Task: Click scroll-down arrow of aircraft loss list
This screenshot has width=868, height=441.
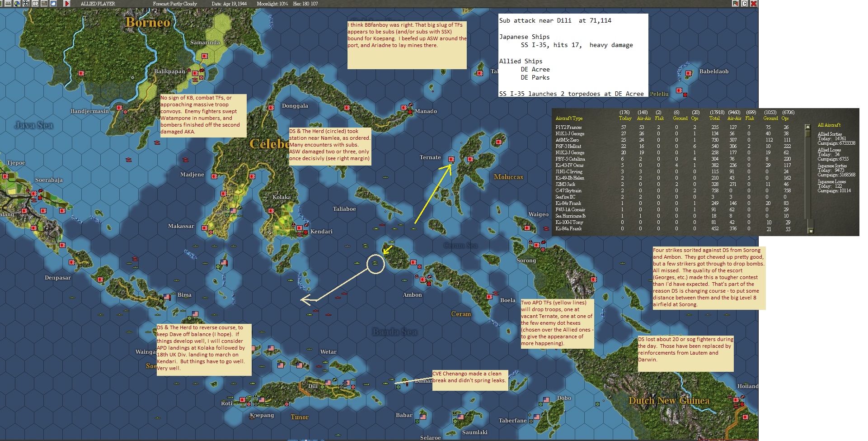Action: pos(811,231)
